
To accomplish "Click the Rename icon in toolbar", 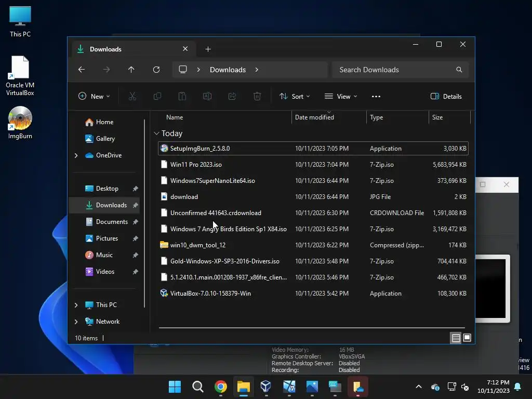I will click(207, 96).
